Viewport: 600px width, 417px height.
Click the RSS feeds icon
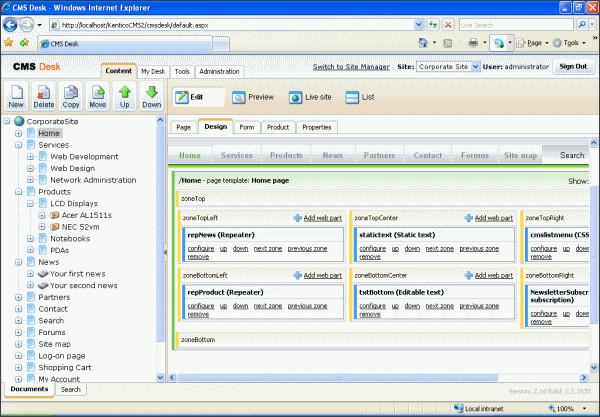tap(447, 43)
